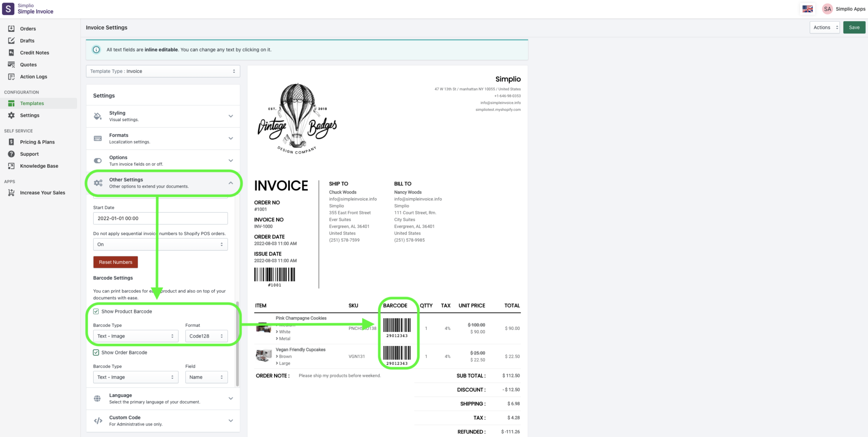
Task: Edit the Start Date field
Action: pyautogui.click(x=160, y=218)
